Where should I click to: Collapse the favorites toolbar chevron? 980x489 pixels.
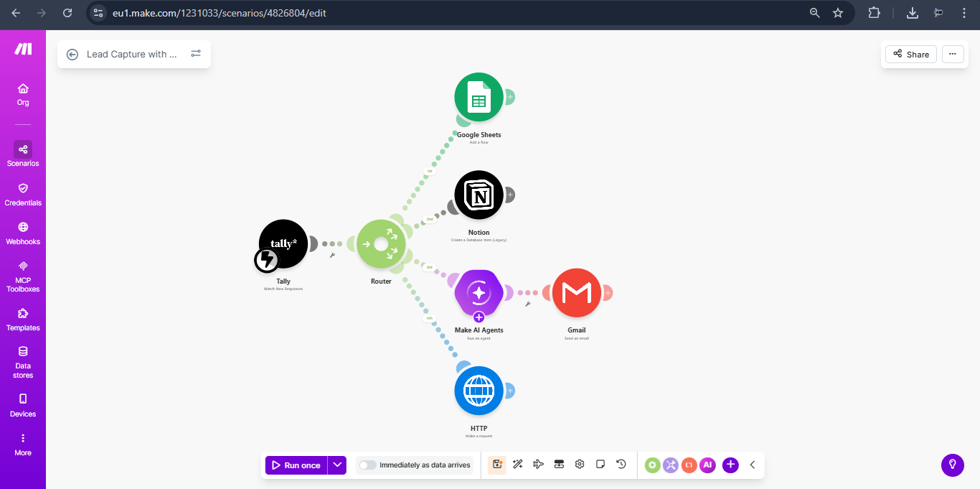point(753,465)
